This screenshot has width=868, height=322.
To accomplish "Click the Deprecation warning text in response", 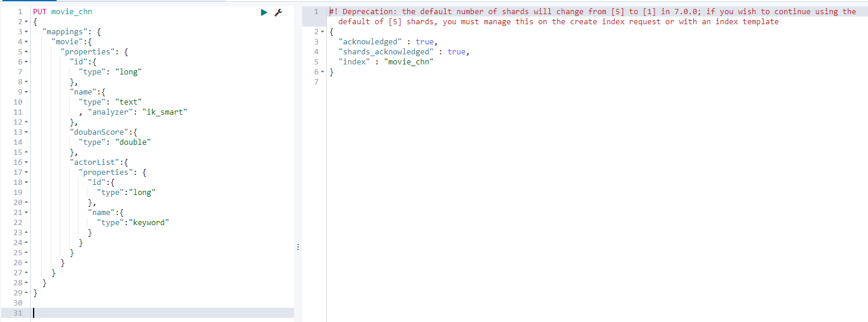I will tap(593, 17).
